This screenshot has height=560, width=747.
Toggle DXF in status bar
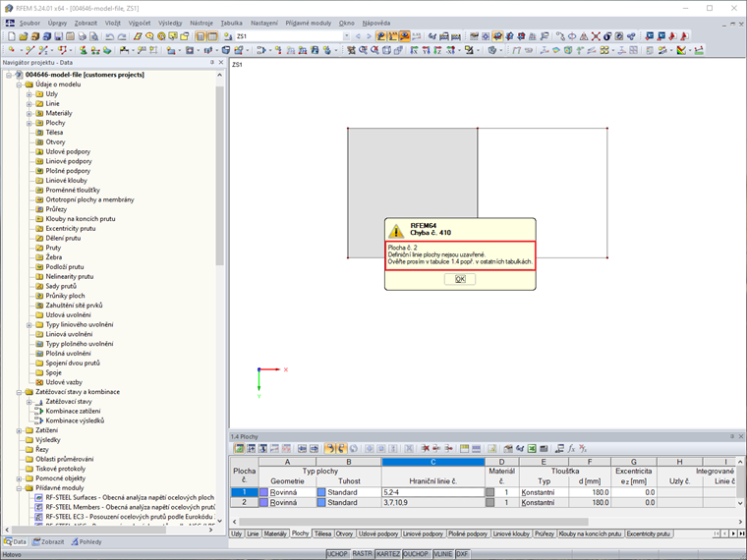point(462,554)
